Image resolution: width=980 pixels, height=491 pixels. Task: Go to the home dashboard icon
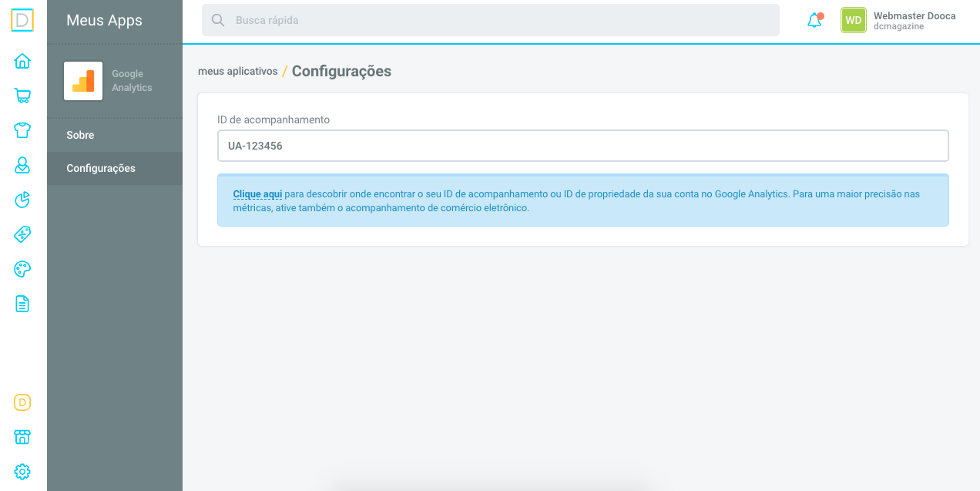pos(22,61)
